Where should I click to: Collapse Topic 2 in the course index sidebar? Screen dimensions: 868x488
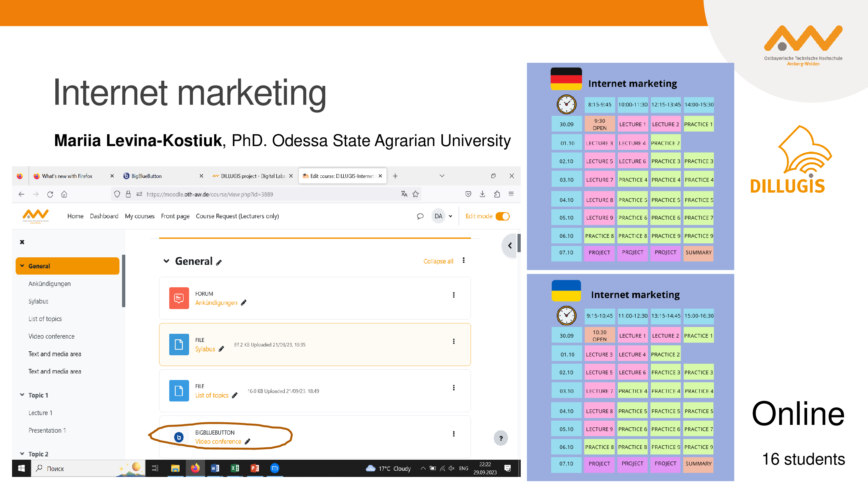point(22,454)
